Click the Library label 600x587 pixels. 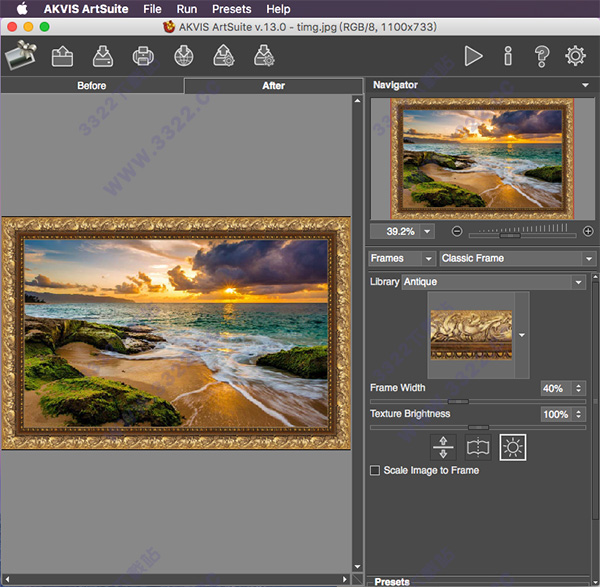[384, 282]
